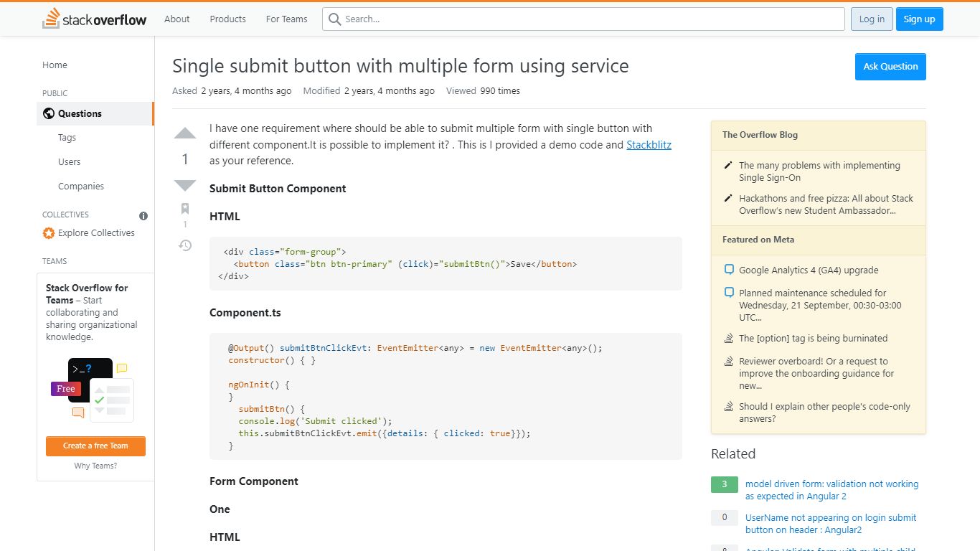
Task: Open the Stackblitz link
Action: (649, 145)
